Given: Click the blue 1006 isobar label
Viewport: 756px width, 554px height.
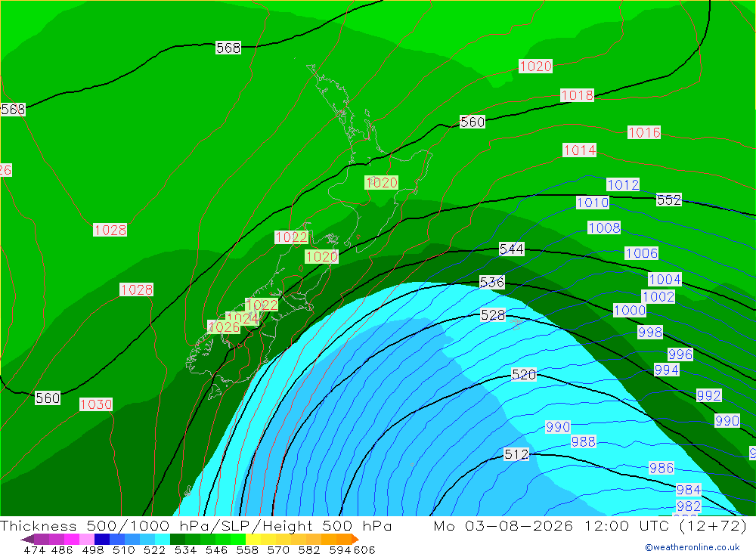Looking at the screenshot, I should click(x=641, y=253).
